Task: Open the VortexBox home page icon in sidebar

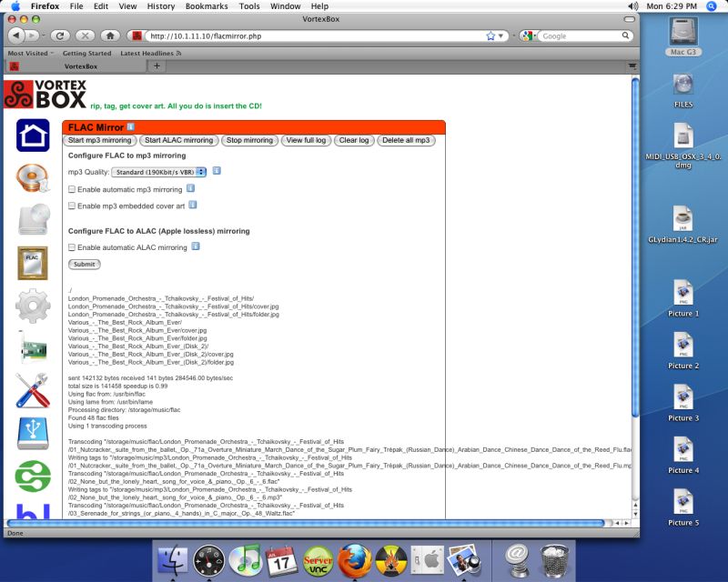Action: [x=33, y=135]
